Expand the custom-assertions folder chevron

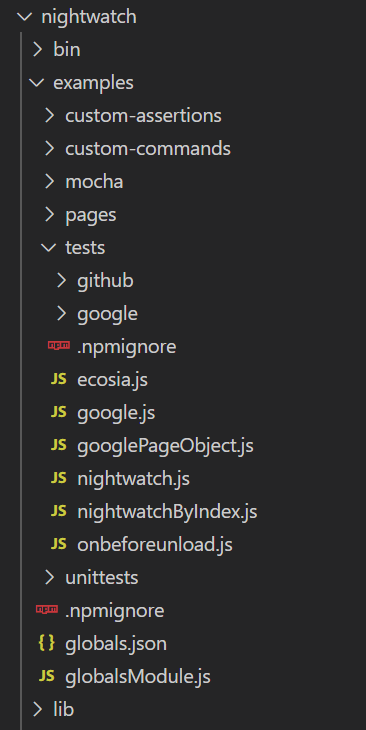[x=50, y=116]
